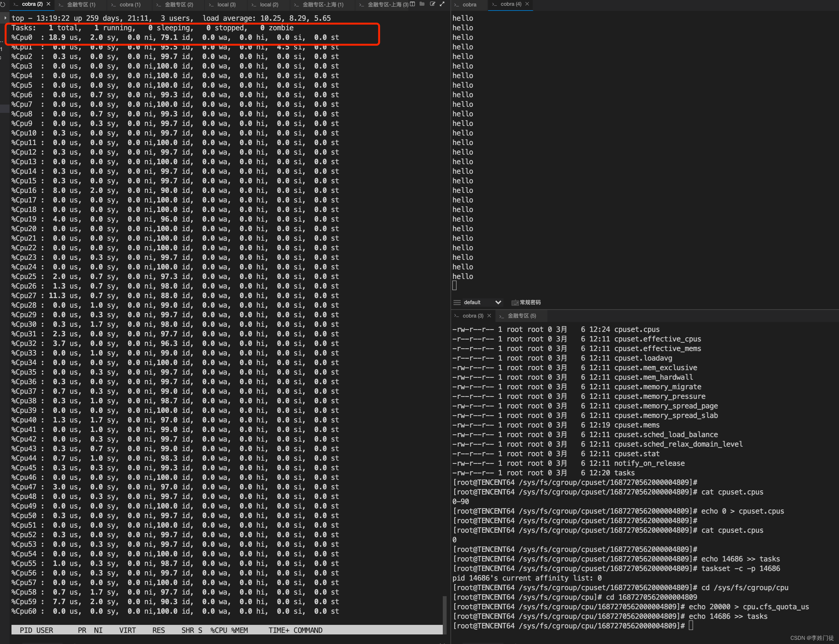The height and width of the screenshot is (644, 839).
Task: Select the cobra (3) tab in lower pane
Action: click(x=473, y=316)
